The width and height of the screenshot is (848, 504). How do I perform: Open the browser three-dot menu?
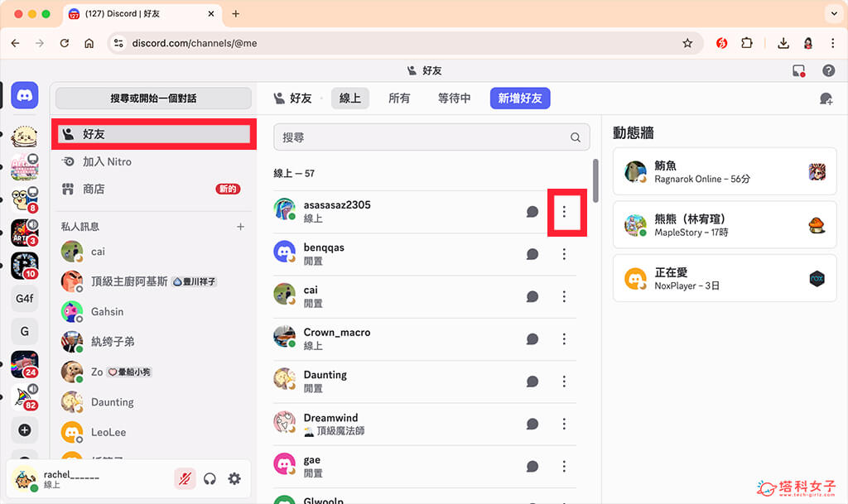pyautogui.click(x=833, y=43)
